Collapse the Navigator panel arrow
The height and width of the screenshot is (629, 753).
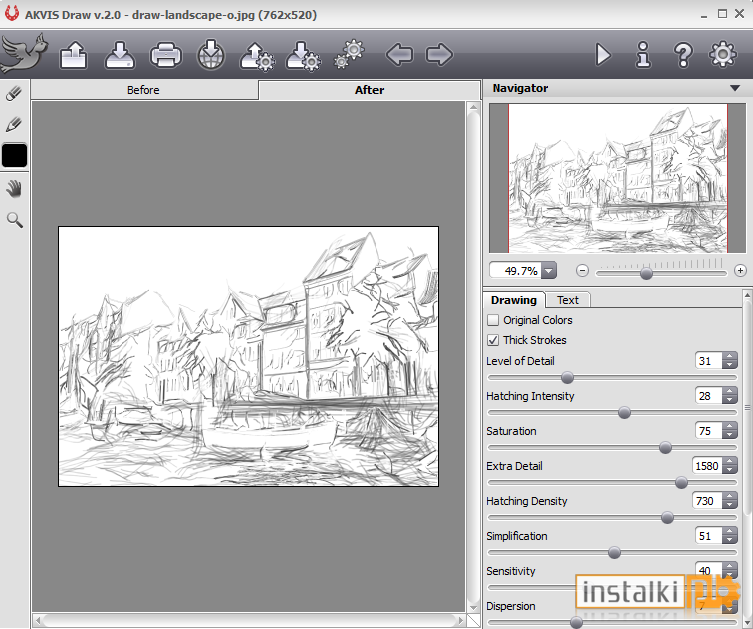[735, 88]
